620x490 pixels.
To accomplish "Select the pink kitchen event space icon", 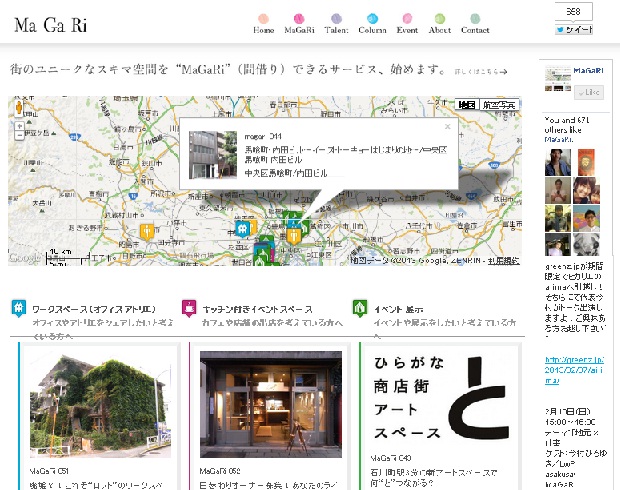I will click(189, 308).
